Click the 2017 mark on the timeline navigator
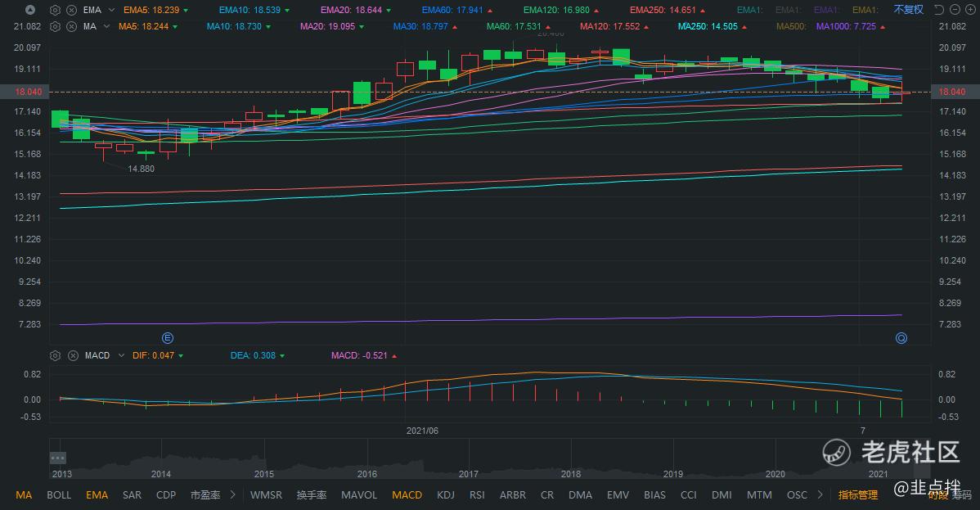This screenshot has height=510, width=980. pyautogui.click(x=468, y=474)
